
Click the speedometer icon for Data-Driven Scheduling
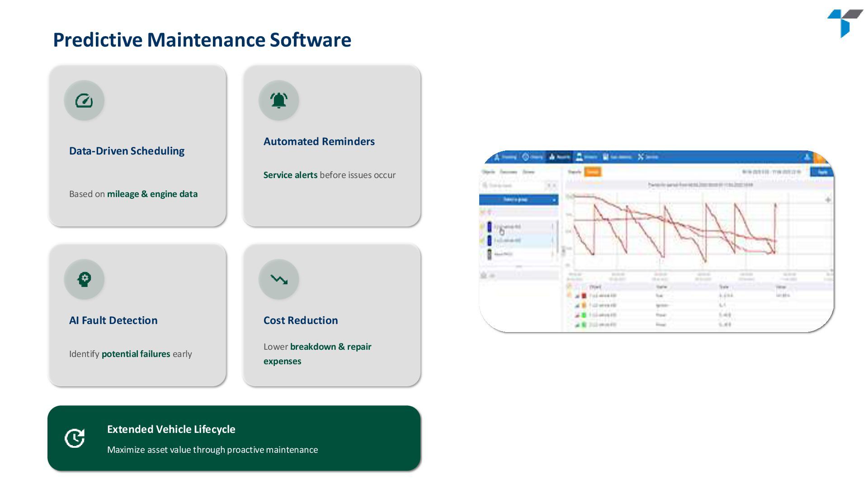click(x=84, y=100)
